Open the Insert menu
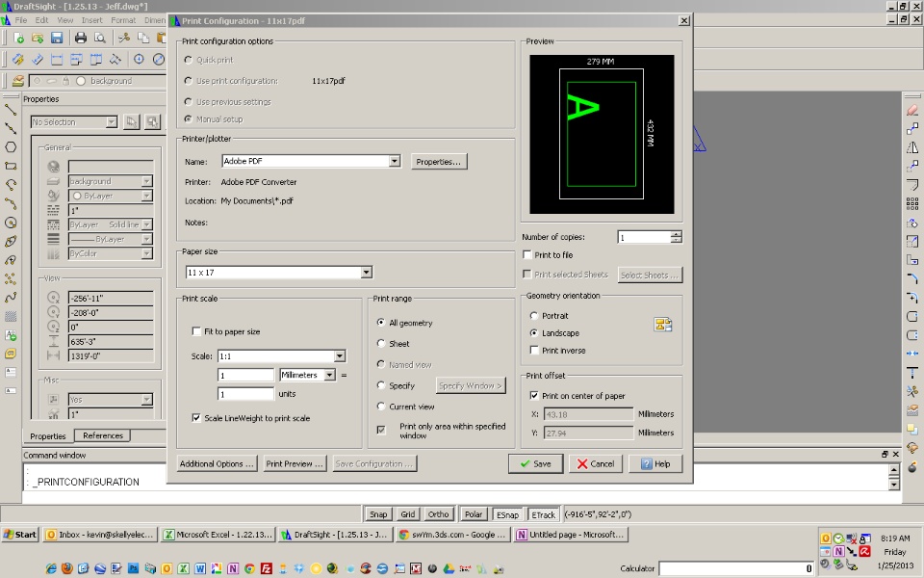This screenshot has width=924, height=578. click(92, 20)
